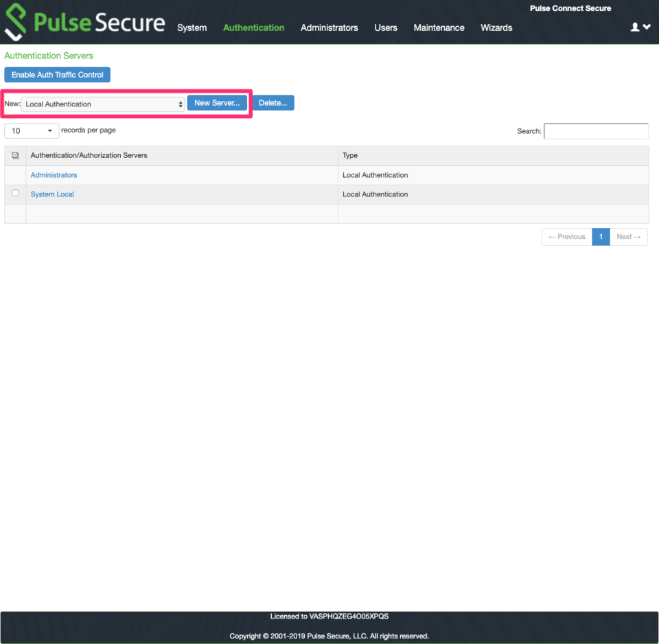The image size is (659, 644).
Task: Open the System Local server link
Action: pyautogui.click(x=51, y=194)
